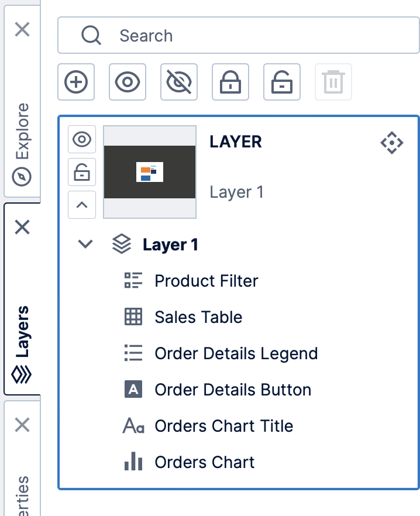Toggle the lock on Layer 1
The height and width of the screenshot is (516, 420).
(x=81, y=172)
